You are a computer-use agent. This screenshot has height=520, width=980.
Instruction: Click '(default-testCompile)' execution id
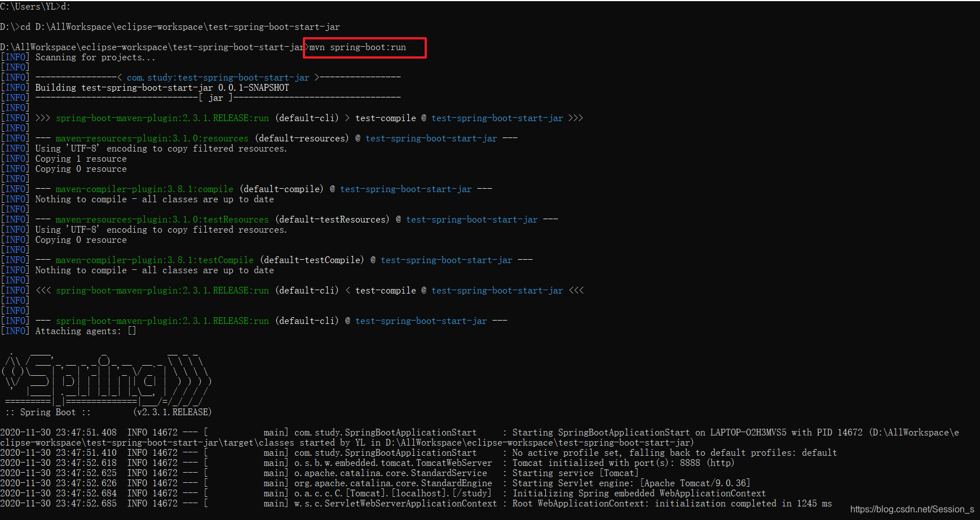[x=312, y=260]
